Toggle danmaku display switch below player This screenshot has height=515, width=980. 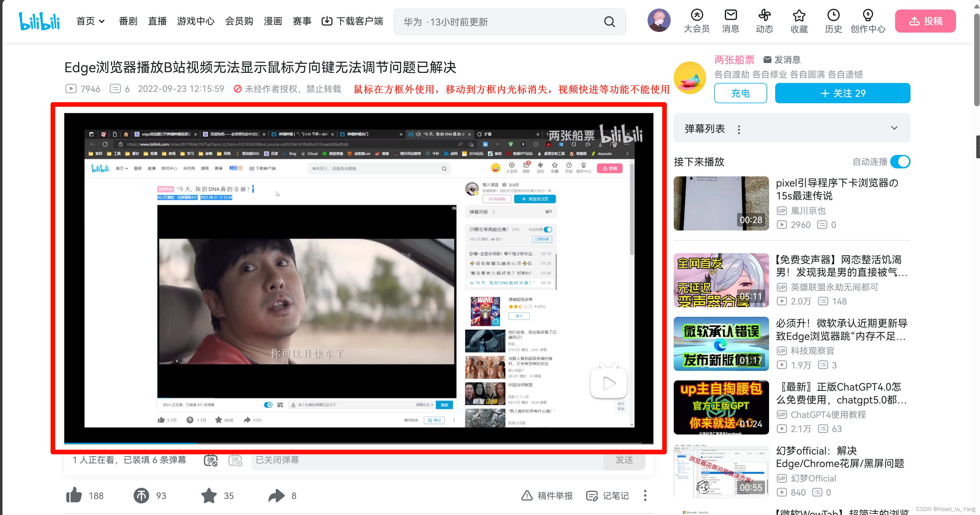(x=210, y=460)
